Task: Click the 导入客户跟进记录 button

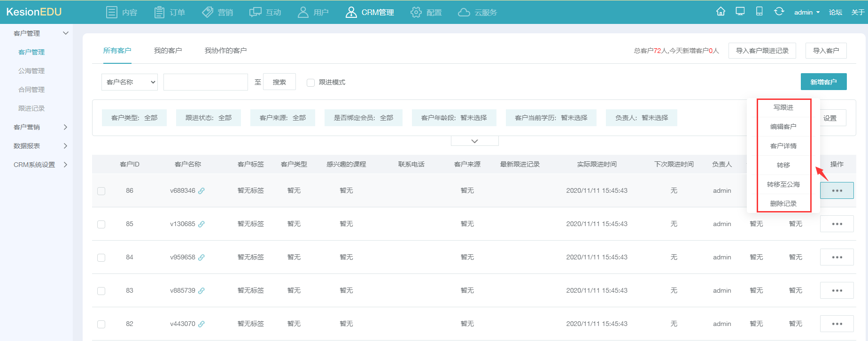Action: pos(762,51)
